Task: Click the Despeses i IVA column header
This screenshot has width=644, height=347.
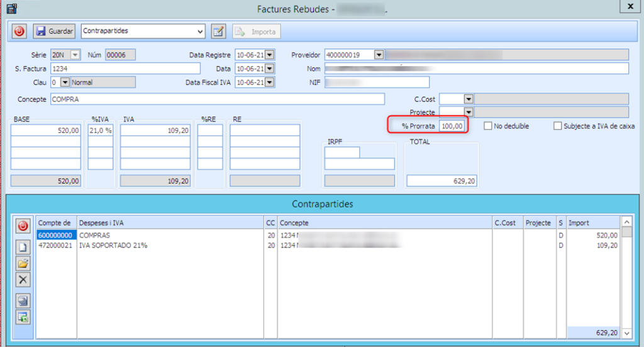Action: point(170,223)
